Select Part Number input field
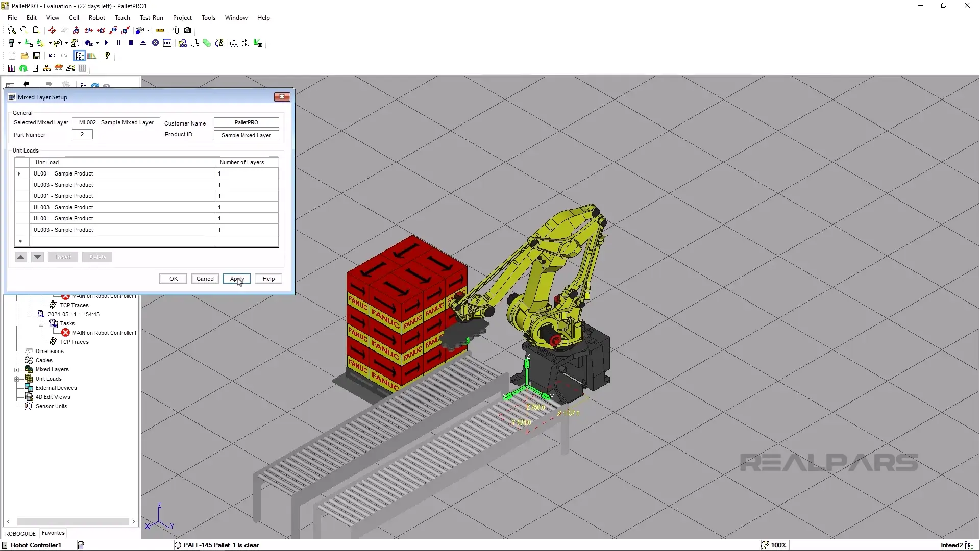The height and width of the screenshot is (551, 980). pyautogui.click(x=82, y=134)
